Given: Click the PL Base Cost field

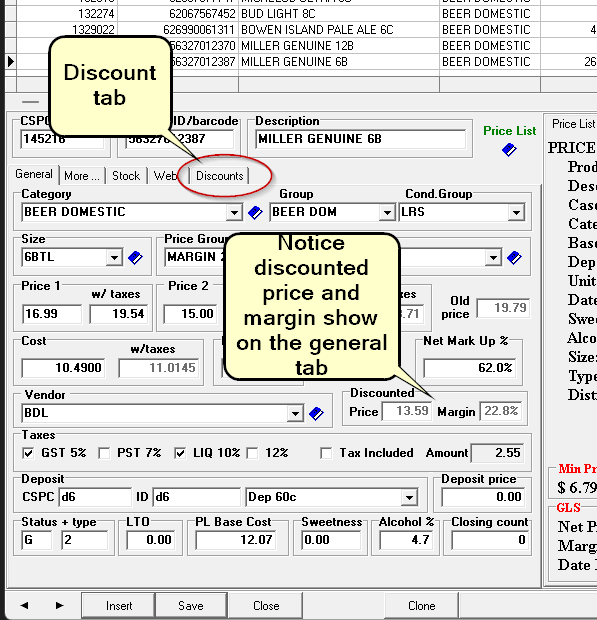Looking at the screenshot, I should 235,540.
